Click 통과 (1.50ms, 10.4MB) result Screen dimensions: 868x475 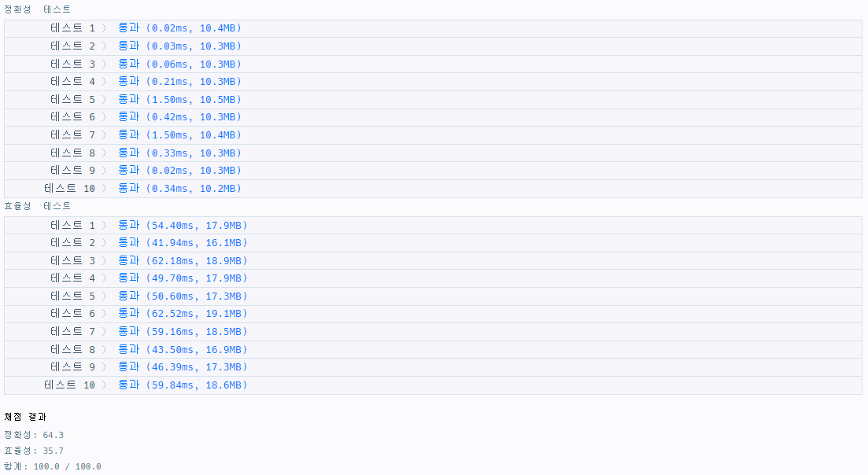point(180,135)
